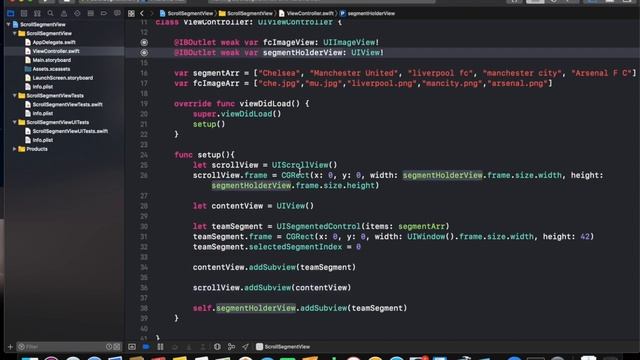Go forward in editor history
This screenshot has width=640, height=360.
point(151,13)
